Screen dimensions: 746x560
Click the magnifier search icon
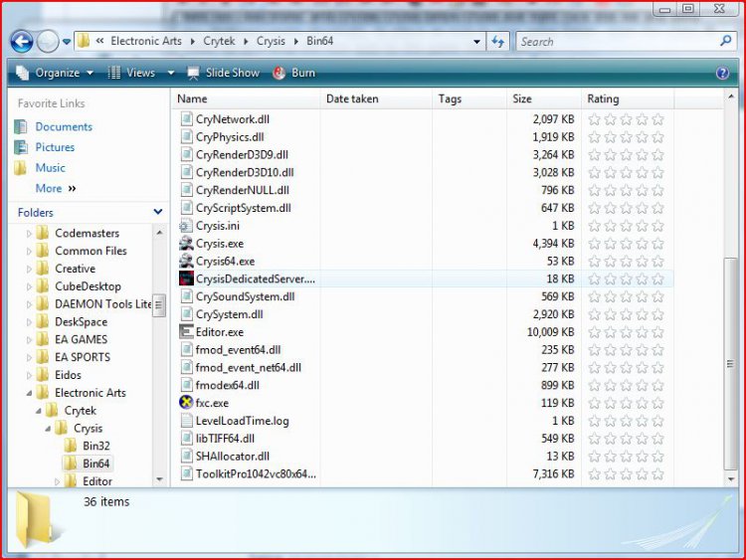[x=725, y=42]
